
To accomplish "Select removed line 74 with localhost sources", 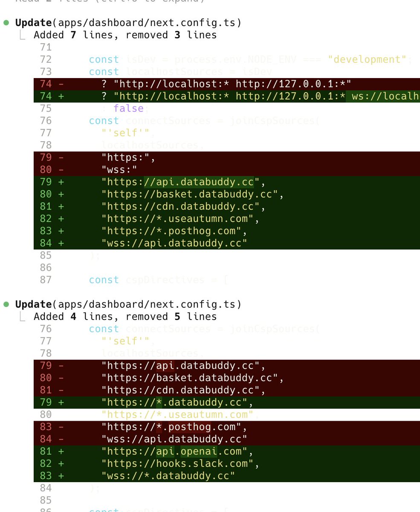I will tap(227, 84).
